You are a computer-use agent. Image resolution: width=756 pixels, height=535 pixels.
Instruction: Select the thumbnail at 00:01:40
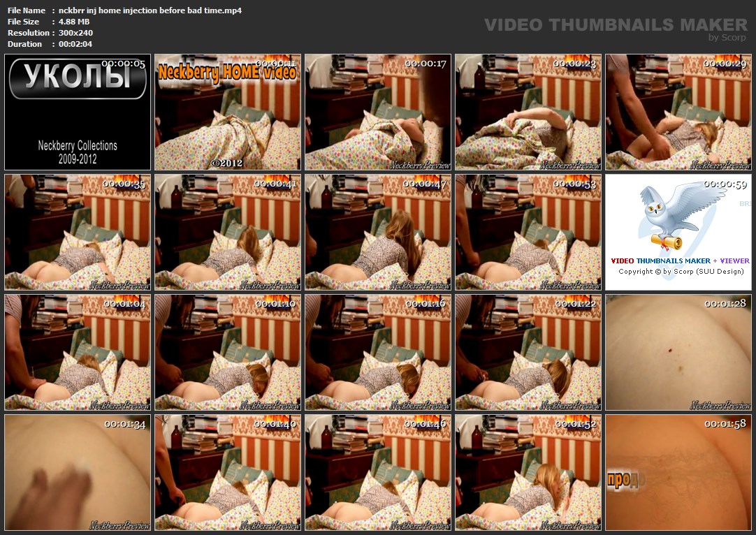pyautogui.click(x=228, y=472)
